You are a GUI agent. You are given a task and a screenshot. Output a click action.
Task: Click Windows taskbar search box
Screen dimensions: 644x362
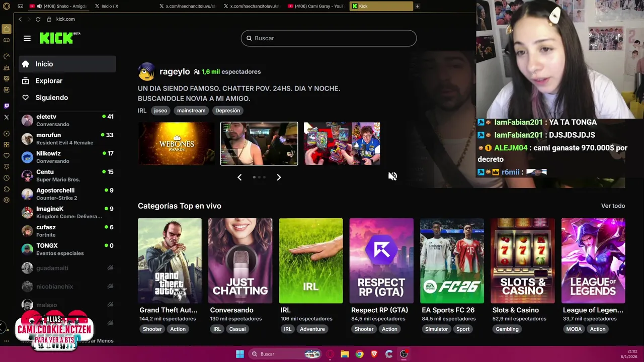point(286,354)
